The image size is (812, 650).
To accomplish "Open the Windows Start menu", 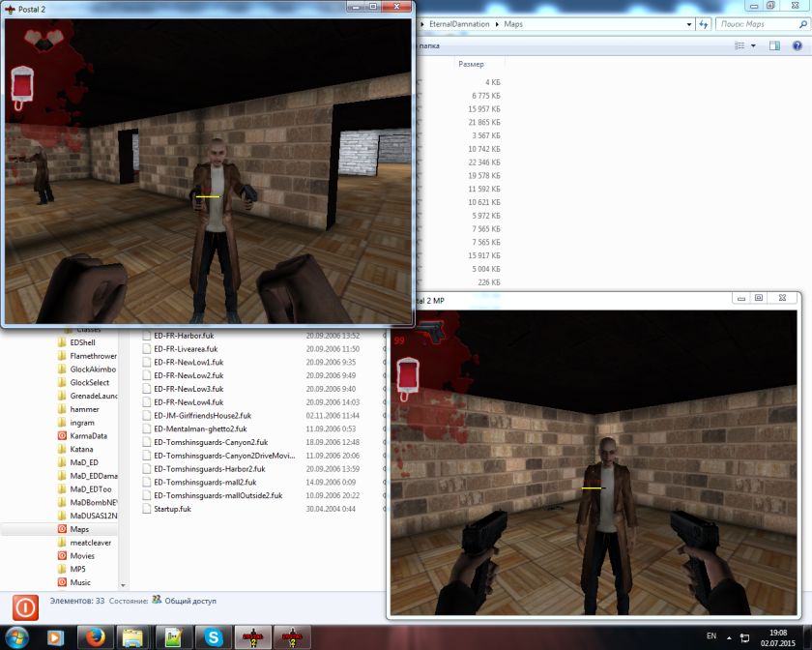I will pos(16,637).
